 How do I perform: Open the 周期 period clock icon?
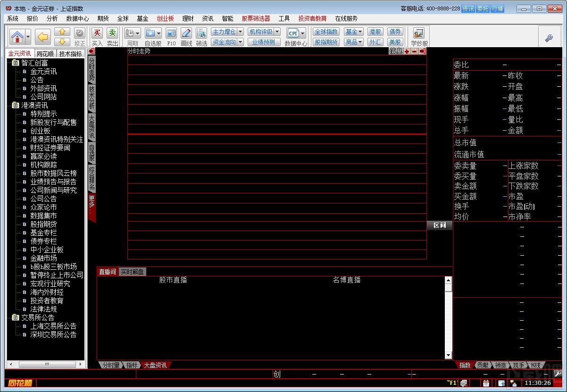pyautogui.click(x=130, y=33)
